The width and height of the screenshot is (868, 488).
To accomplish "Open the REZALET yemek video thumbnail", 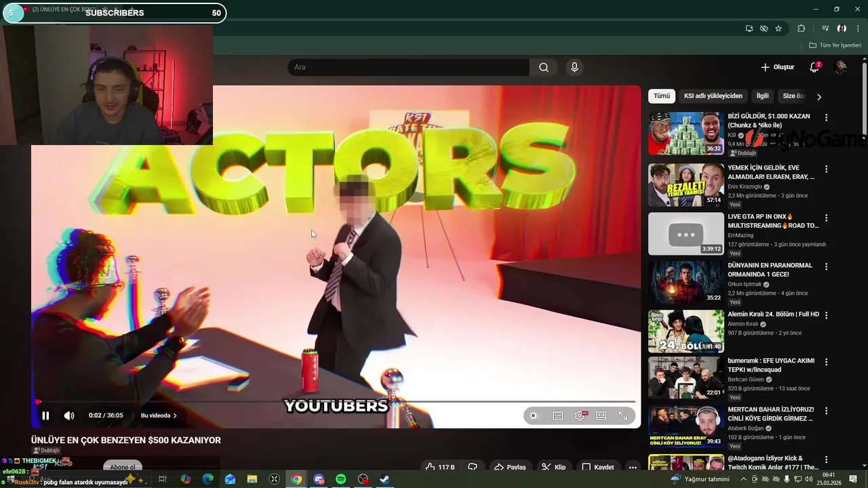I will click(x=686, y=185).
